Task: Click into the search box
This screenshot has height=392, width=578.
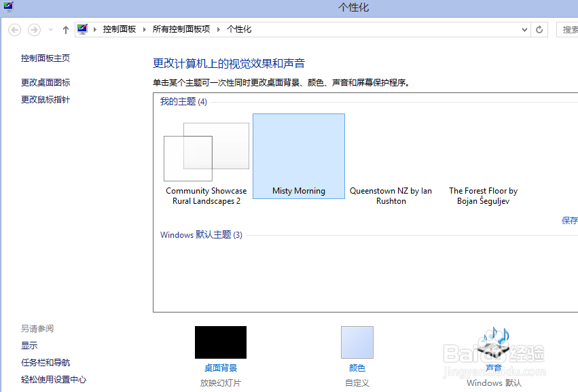Action: pos(568,29)
